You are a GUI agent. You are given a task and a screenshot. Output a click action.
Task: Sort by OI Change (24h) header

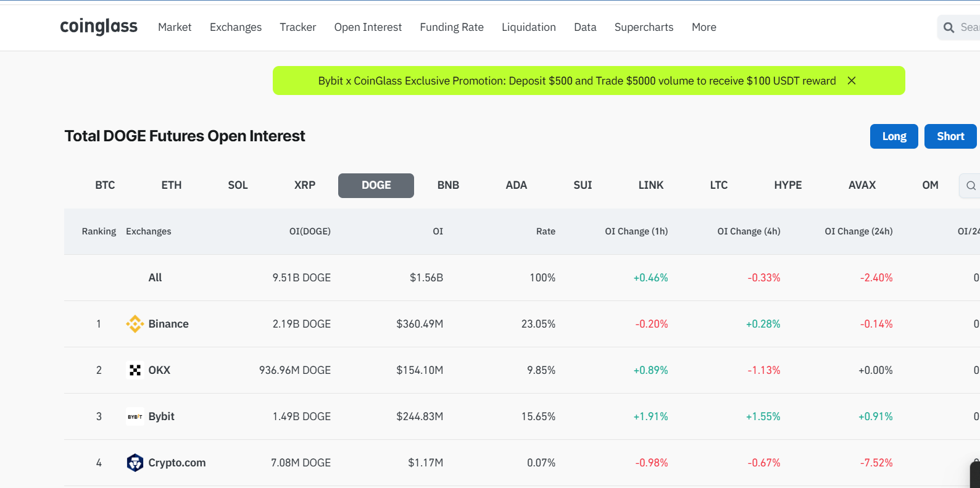(858, 231)
